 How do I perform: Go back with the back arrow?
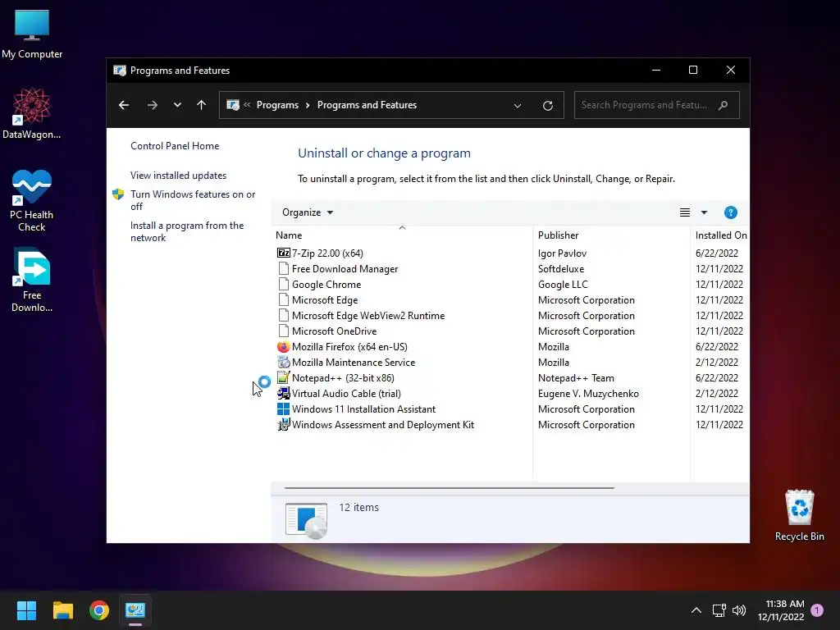click(x=124, y=105)
